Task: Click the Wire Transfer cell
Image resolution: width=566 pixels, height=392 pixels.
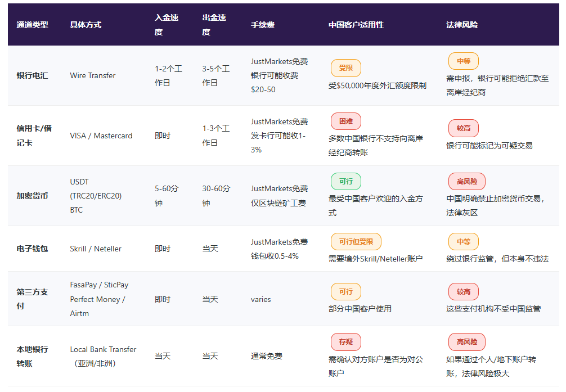Action: (x=93, y=75)
